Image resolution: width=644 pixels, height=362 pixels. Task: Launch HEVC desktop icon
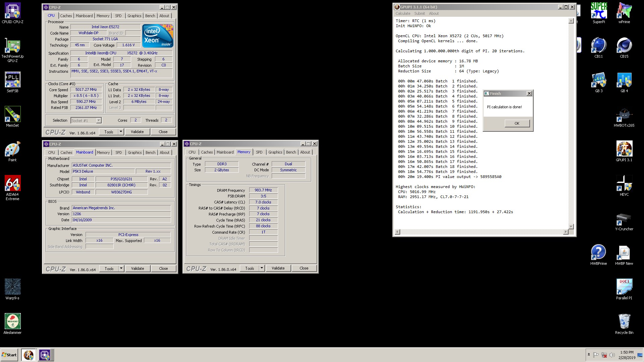click(x=624, y=186)
